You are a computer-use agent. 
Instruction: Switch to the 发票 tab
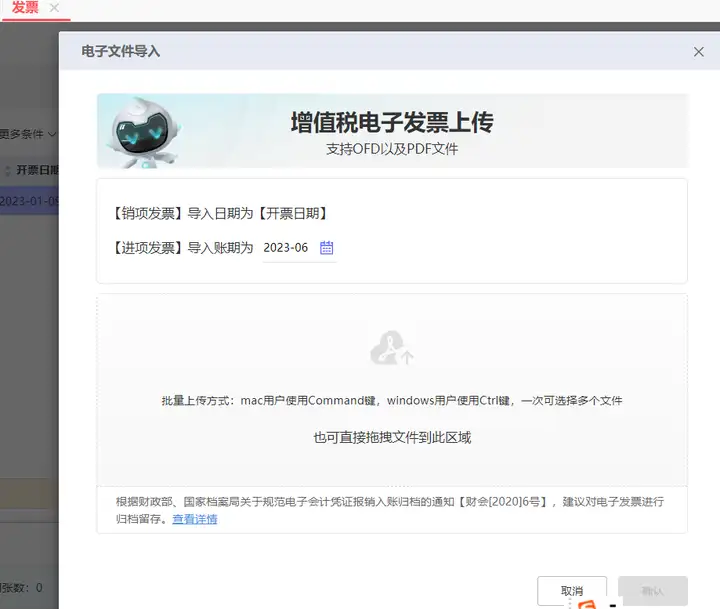pyautogui.click(x=25, y=8)
